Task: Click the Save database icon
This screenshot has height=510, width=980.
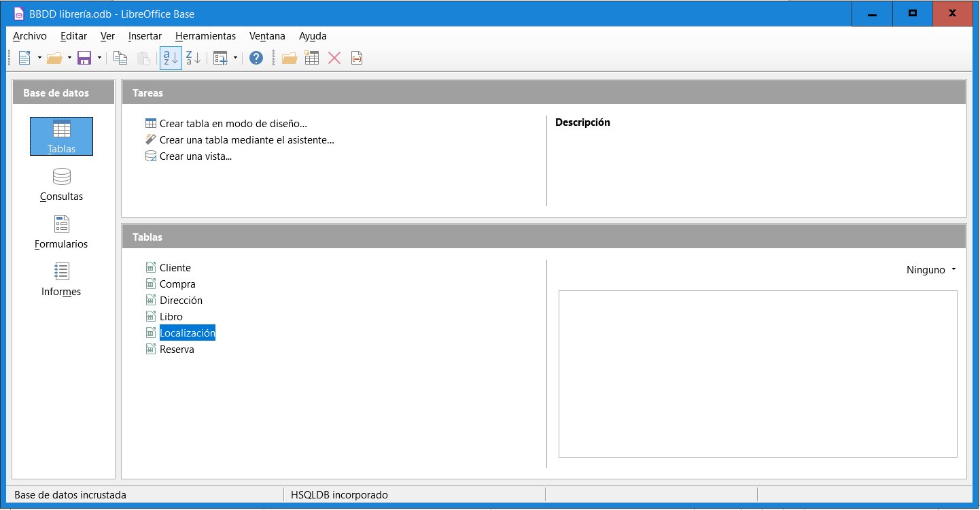Action: coord(84,58)
